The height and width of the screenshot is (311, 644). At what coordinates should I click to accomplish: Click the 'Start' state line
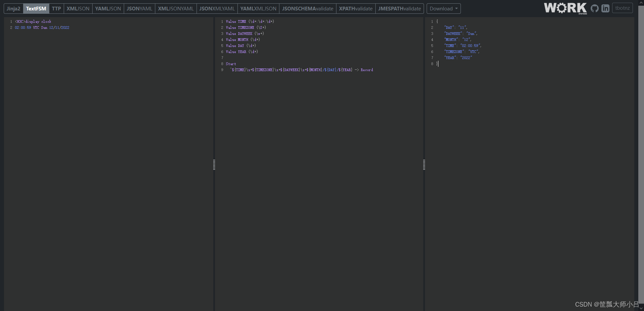click(x=231, y=64)
